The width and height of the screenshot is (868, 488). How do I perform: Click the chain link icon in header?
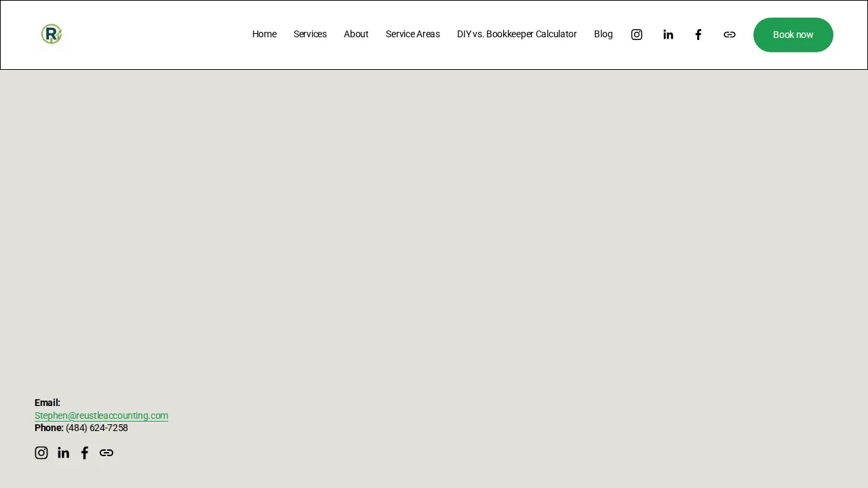[x=730, y=35]
